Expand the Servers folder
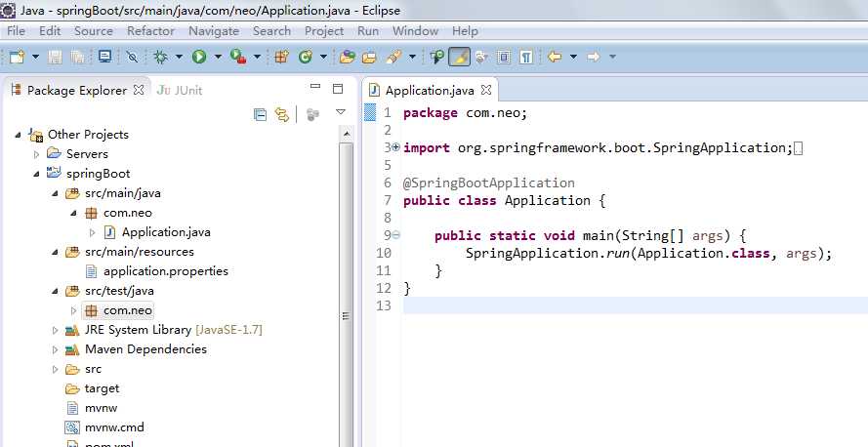 36,154
